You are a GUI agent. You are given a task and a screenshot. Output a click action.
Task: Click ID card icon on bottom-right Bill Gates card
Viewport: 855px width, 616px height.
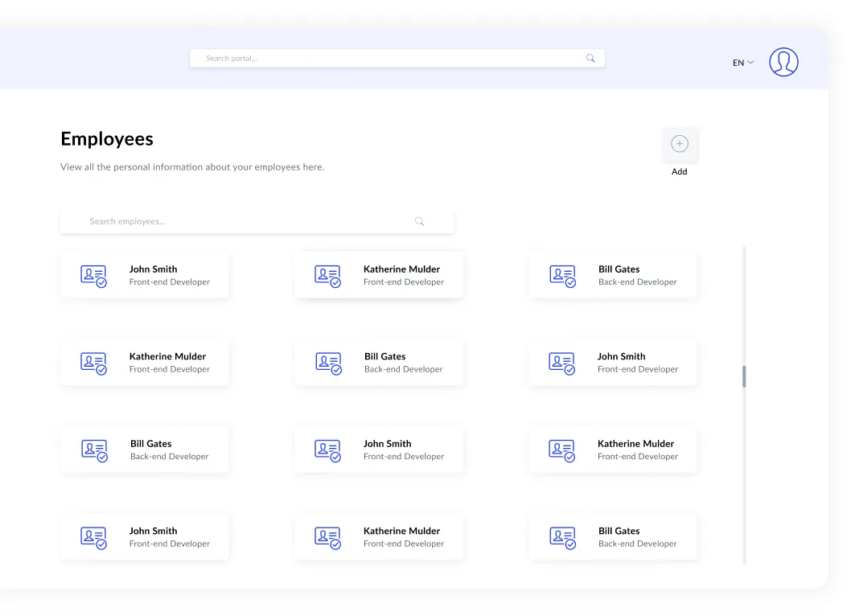[563, 538]
